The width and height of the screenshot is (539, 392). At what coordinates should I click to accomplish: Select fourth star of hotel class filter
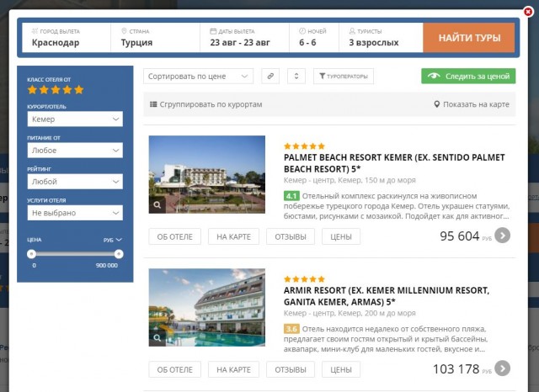[67, 90]
